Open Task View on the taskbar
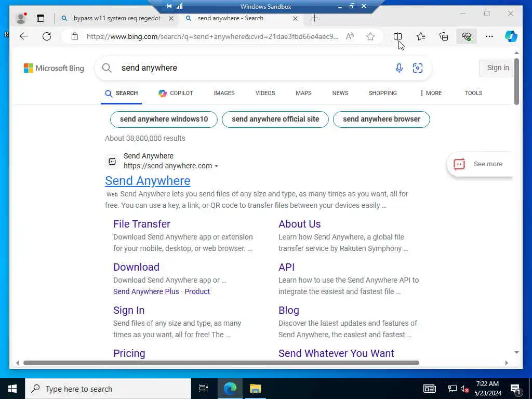The height and width of the screenshot is (399, 532). pos(204,389)
